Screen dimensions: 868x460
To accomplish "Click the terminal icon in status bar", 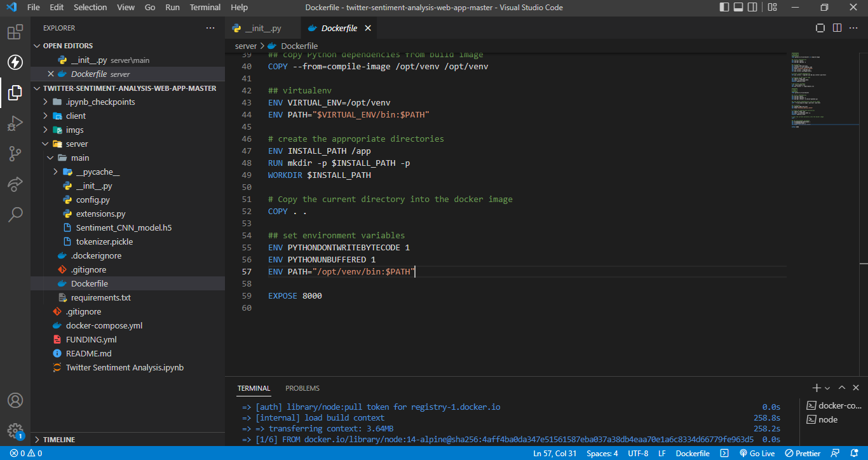I will coord(723,454).
